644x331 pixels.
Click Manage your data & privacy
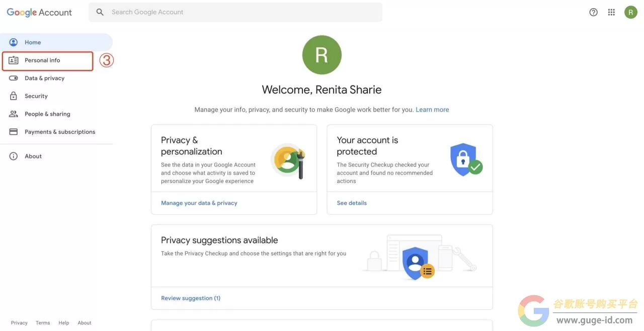(x=199, y=203)
